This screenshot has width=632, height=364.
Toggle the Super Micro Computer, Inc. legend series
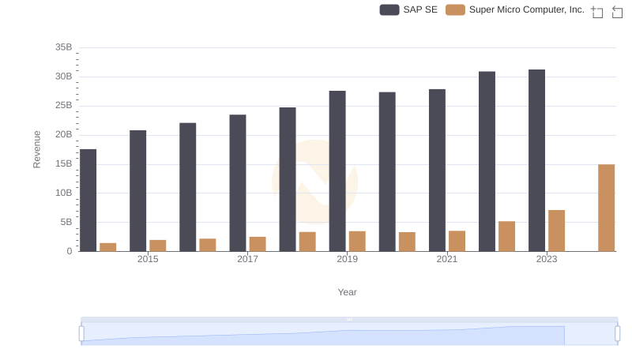pyautogui.click(x=515, y=9)
